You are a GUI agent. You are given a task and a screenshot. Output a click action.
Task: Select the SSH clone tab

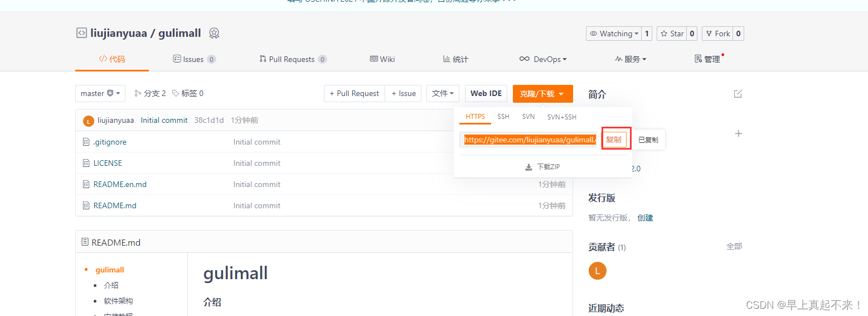(503, 117)
